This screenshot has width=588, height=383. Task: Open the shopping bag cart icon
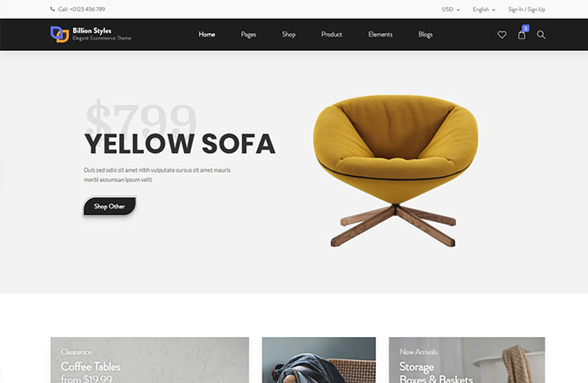pyautogui.click(x=522, y=35)
